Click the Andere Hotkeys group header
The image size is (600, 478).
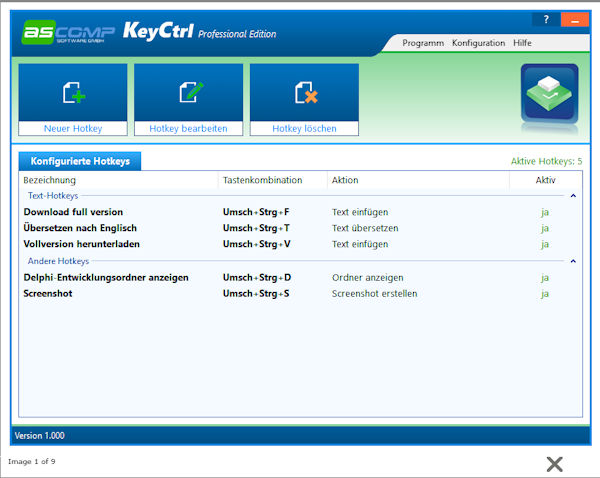pos(58,261)
